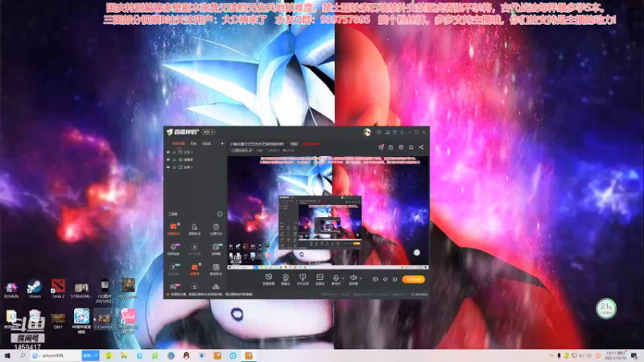The width and height of the screenshot is (644, 362).
Task: Click the white circle button on preview
Action: 417,253
